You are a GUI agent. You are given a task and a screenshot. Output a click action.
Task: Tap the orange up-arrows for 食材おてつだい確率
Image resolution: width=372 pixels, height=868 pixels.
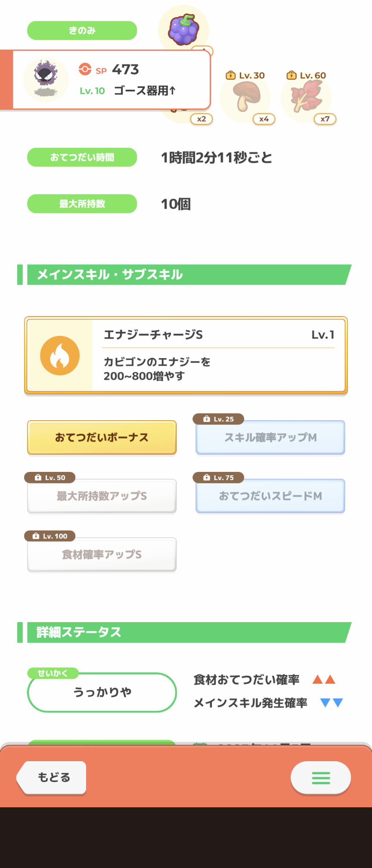click(x=324, y=679)
